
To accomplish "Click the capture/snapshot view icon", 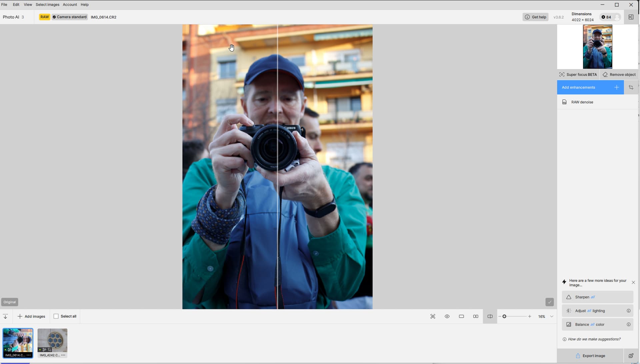I will point(433,316).
